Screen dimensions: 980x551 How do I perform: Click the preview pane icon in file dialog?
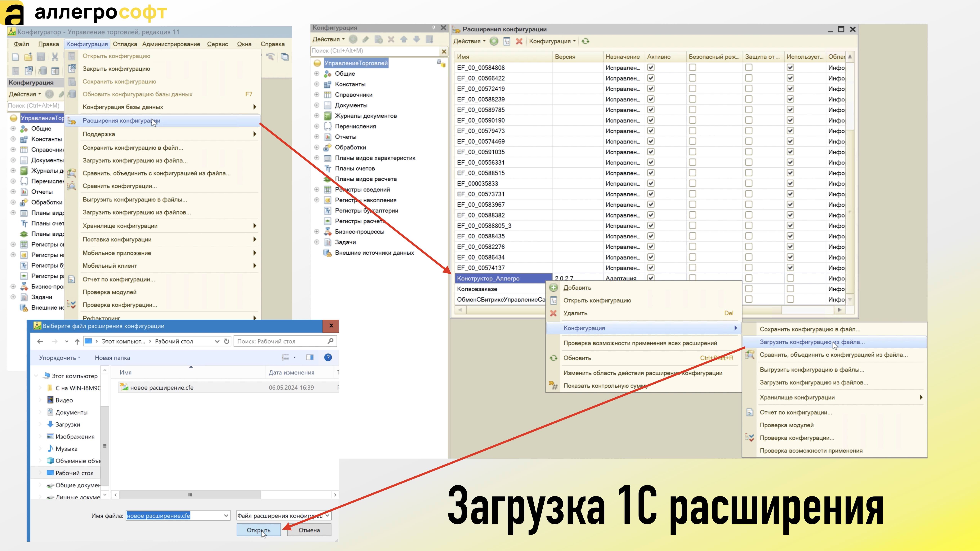[310, 357]
